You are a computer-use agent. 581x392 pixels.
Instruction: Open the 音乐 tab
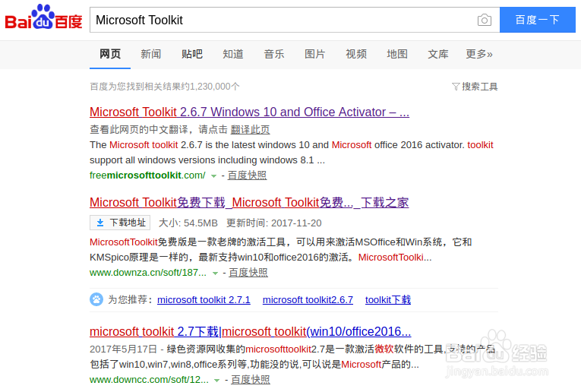pyautogui.click(x=274, y=54)
